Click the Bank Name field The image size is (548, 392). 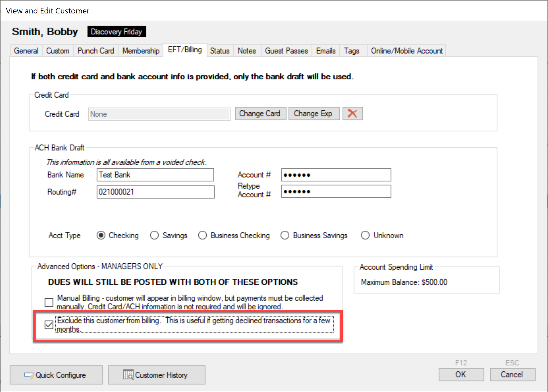pos(155,175)
